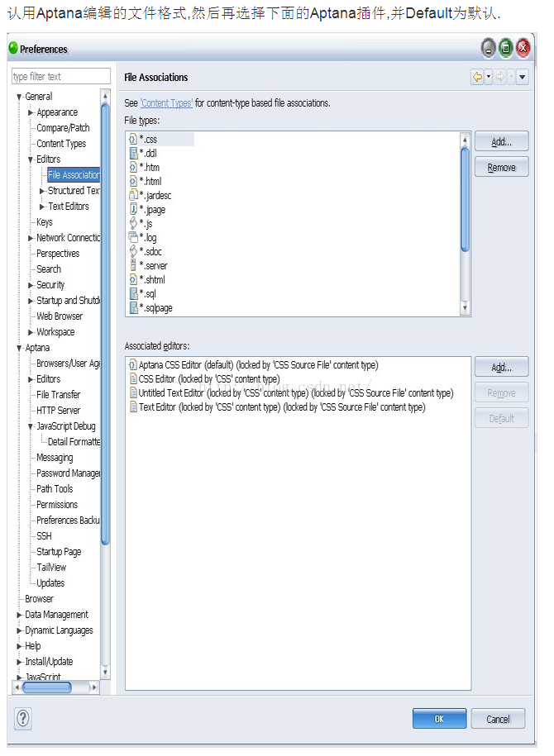Select the *.htm file type
Viewport: 554px width, 756px height.
145,167
